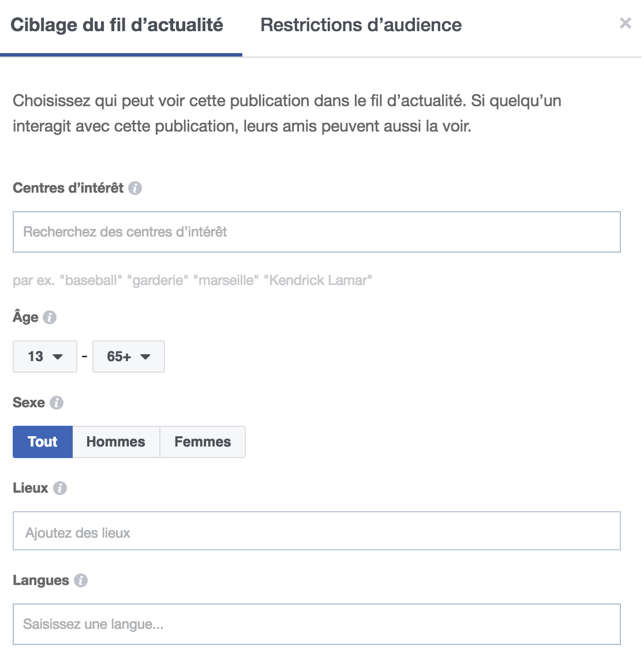
Task: Open the Restrictions d'audience tab
Action: tap(361, 25)
